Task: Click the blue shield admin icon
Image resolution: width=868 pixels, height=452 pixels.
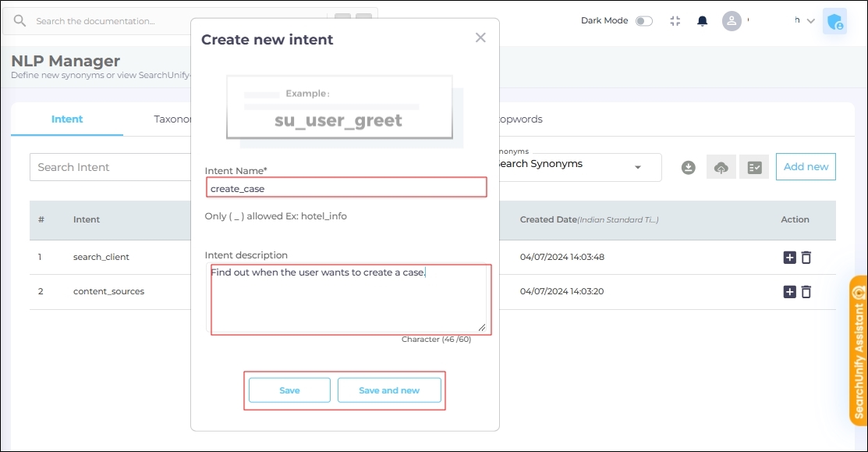Action: [x=835, y=21]
